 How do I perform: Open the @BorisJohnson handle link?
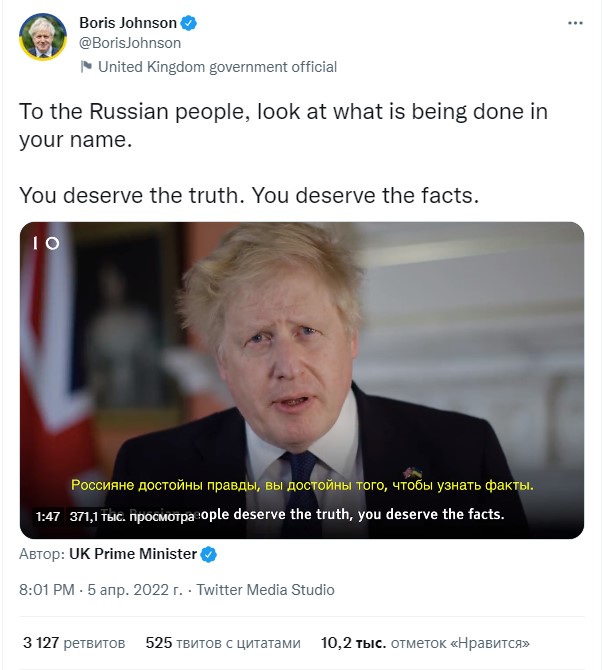pos(129,43)
